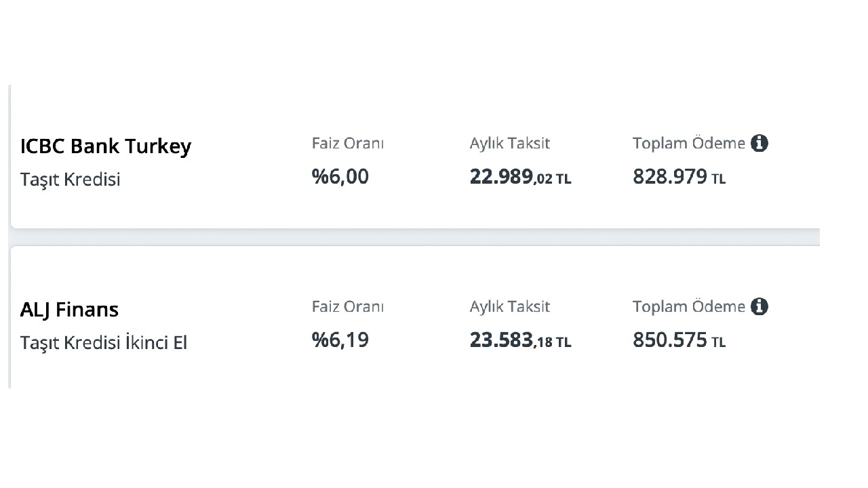Click the Faiz Oranı label in ALJ Finans card
The height and width of the screenshot is (488, 868).
point(348,306)
